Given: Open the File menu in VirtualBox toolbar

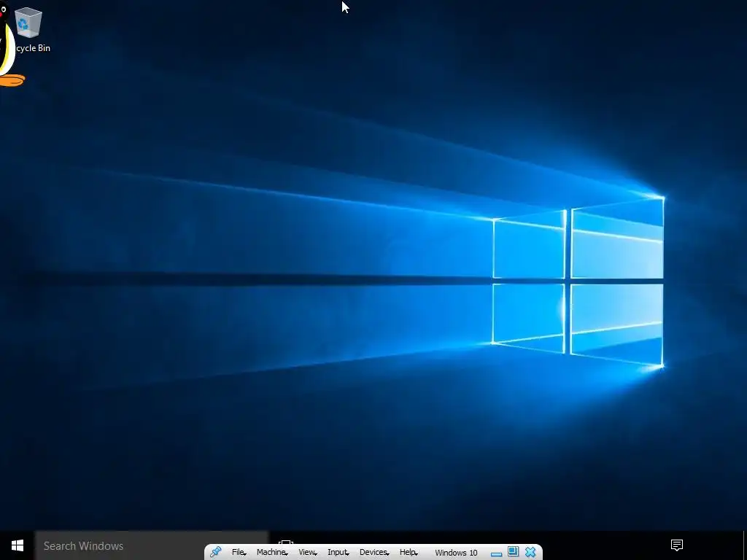Looking at the screenshot, I should (x=239, y=553).
